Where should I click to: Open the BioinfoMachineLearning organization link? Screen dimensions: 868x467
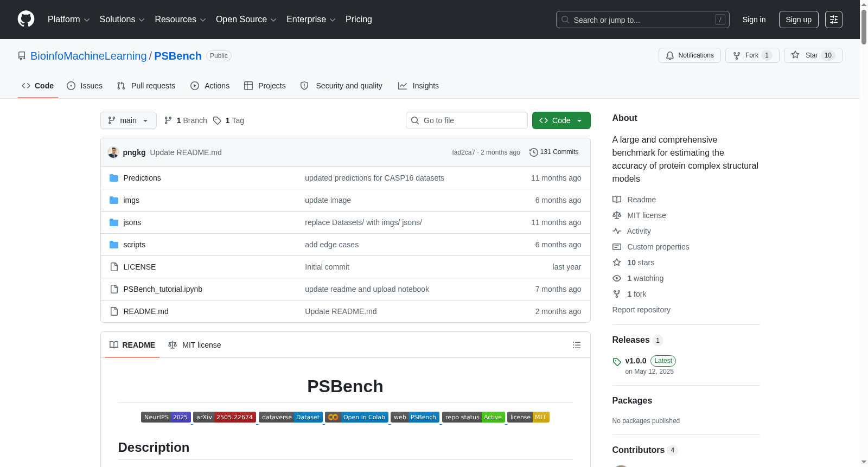click(x=88, y=56)
